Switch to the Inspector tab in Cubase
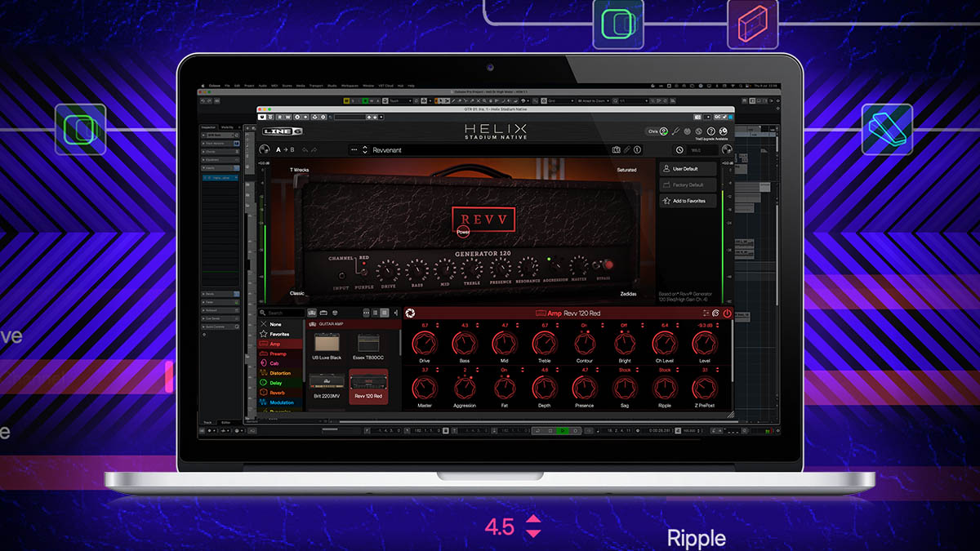Screen dimensions: 980x551 (x=208, y=127)
